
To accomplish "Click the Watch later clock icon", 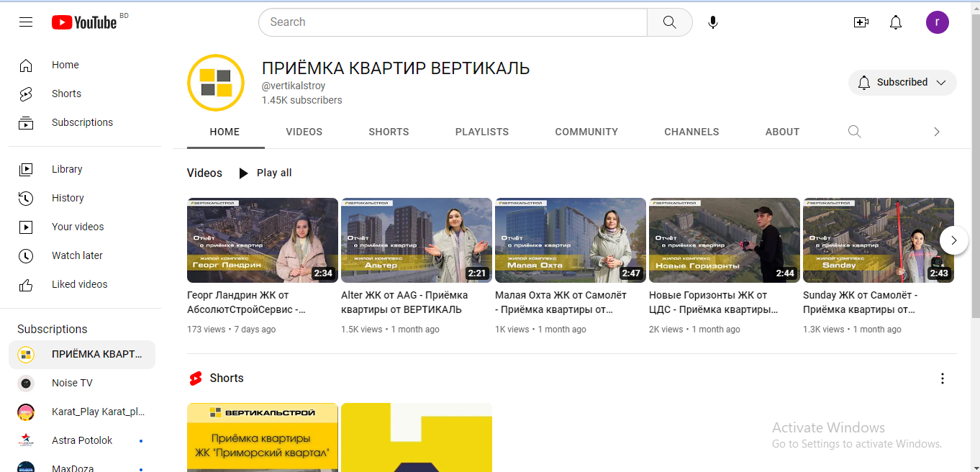I will [x=26, y=256].
